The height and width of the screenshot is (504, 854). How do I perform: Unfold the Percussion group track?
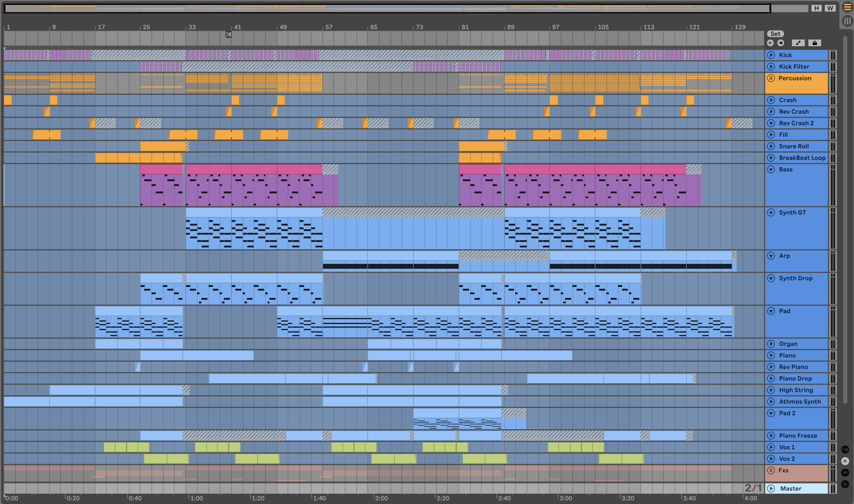pyautogui.click(x=771, y=78)
